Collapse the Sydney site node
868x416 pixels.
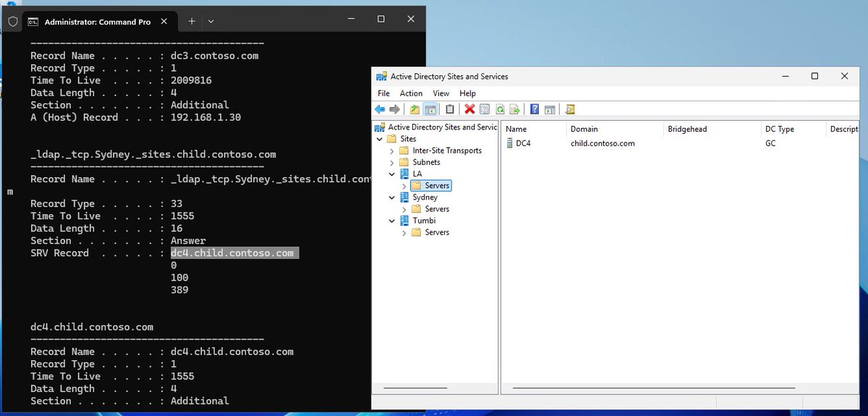(392, 197)
